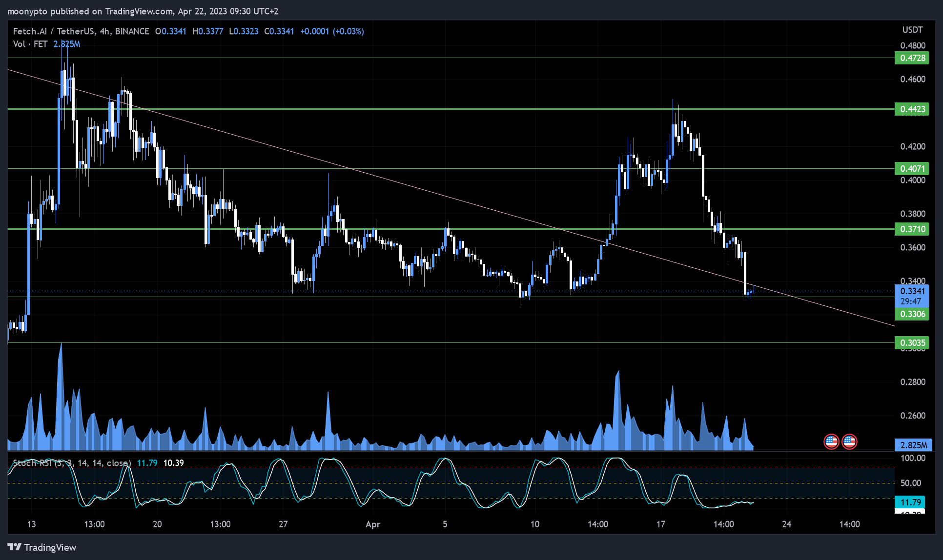943x560 pixels.
Task: Click the 24 date label on time axis
Action: pos(786,524)
